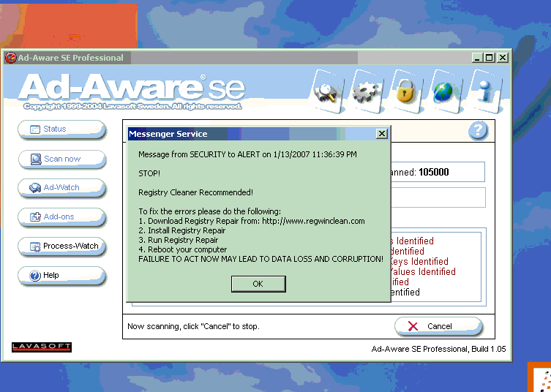Open the Process-Watch section
The width and height of the screenshot is (551, 392).
click(62, 246)
